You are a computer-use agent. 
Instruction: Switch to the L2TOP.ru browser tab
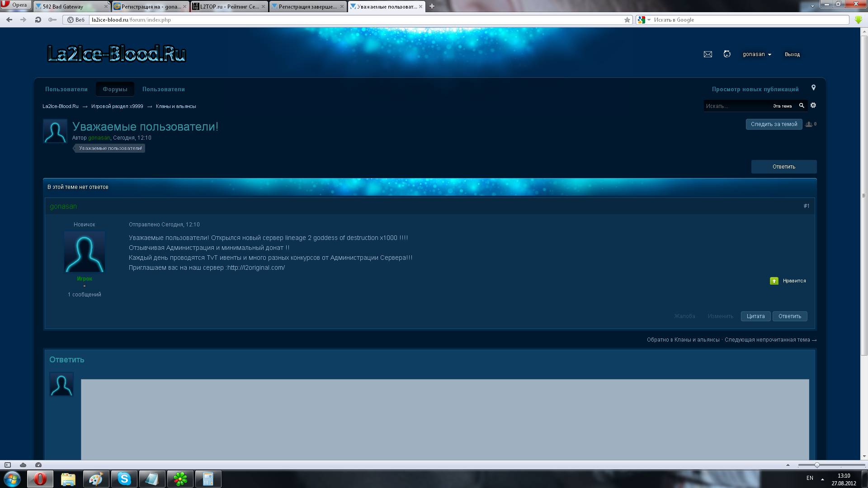pos(229,6)
